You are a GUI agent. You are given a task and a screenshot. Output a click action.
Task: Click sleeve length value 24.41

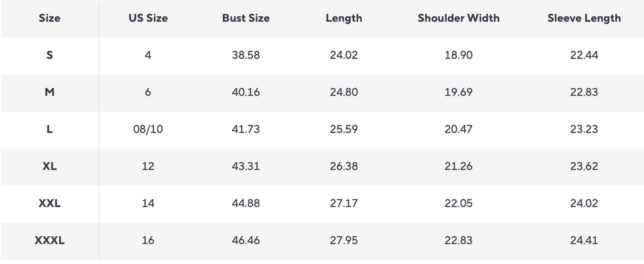pyautogui.click(x=584, y=241)
